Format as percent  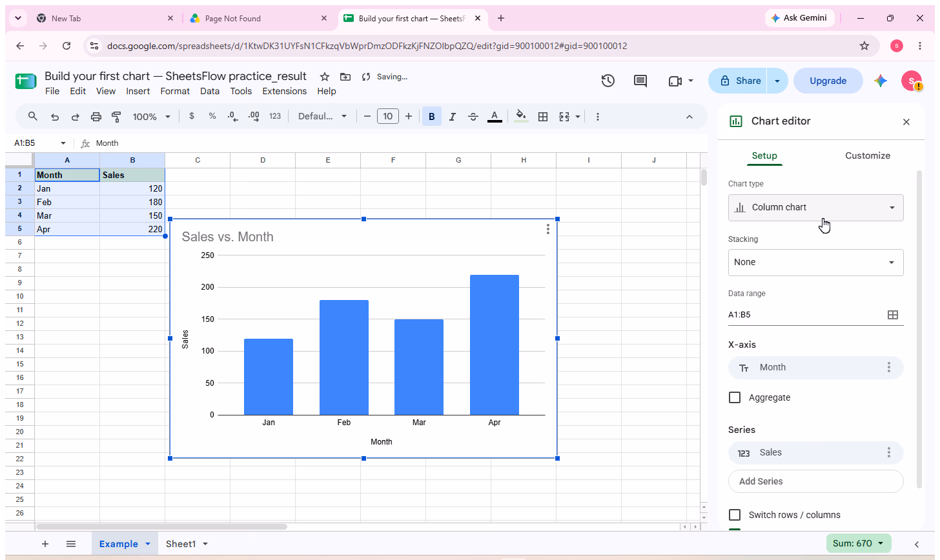point(212,117)
